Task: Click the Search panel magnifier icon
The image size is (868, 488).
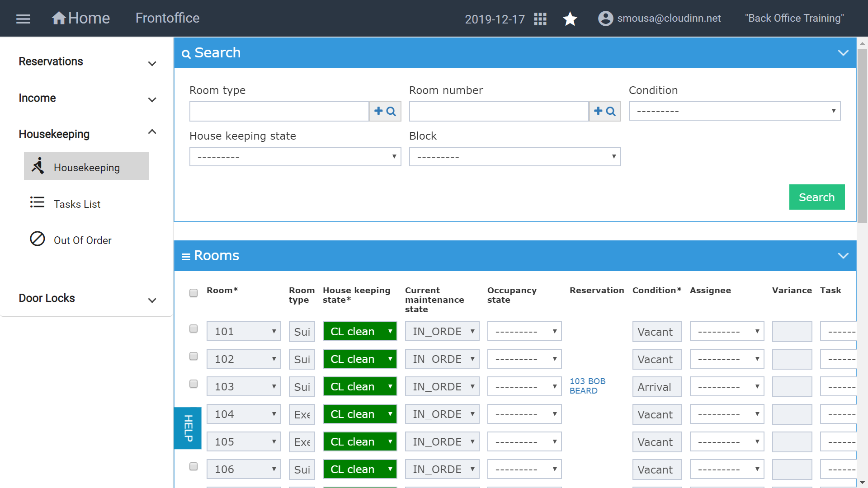Action: tap(186, 54)
